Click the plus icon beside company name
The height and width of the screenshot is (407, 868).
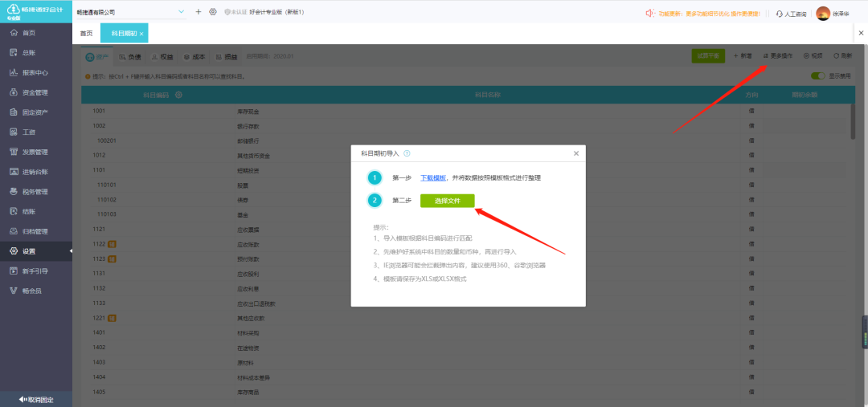pyautogui.click(x=199, y=11)
